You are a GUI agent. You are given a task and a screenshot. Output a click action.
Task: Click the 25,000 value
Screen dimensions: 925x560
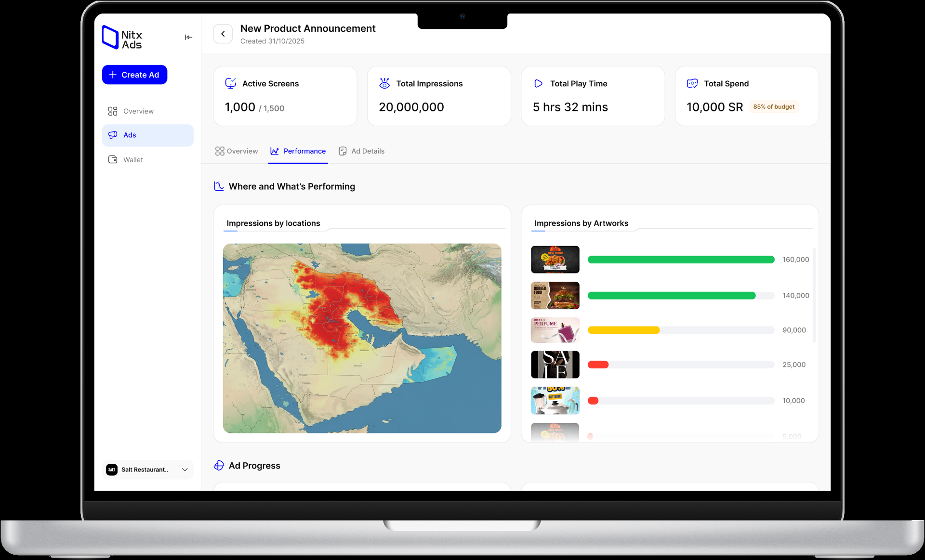(x=794, y=365)
